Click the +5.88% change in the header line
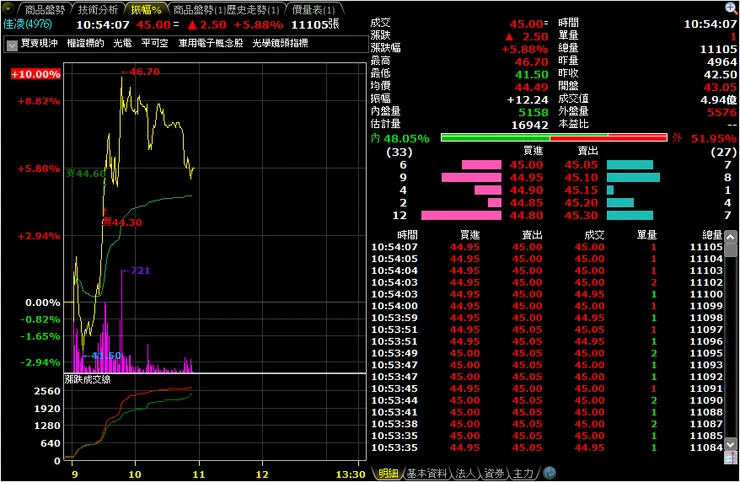The image size is (740, 482). [258, 25]
